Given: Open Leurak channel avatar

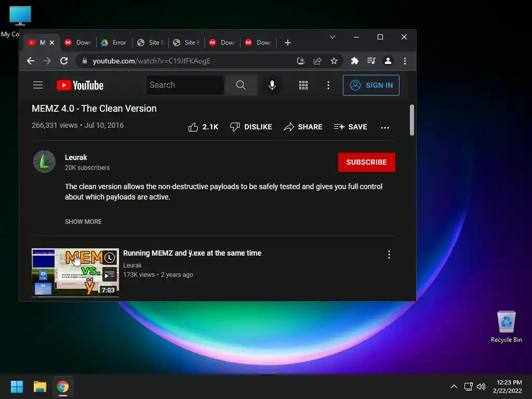Looking at the screenshot, I should (x=44, y=162).
